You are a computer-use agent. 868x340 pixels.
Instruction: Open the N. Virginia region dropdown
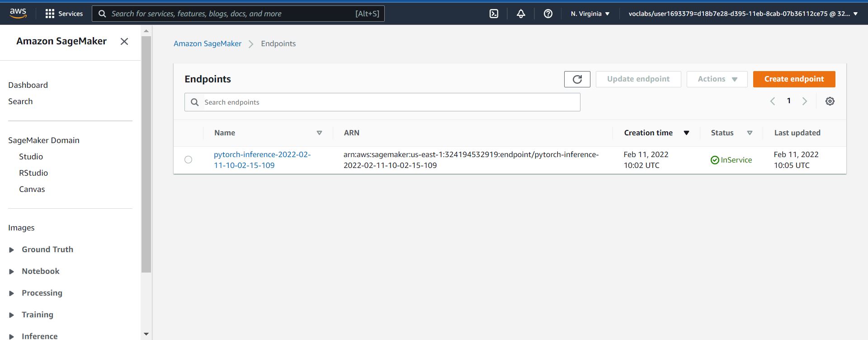click(x=590, y=14)
